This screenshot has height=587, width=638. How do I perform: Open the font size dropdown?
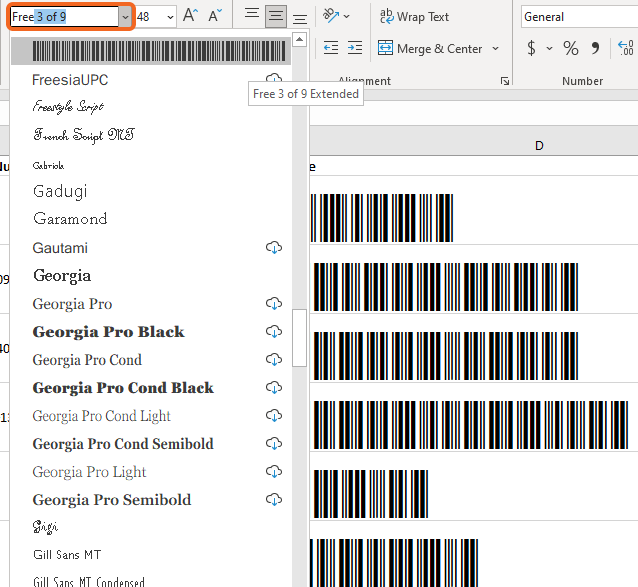coord(170,17)
